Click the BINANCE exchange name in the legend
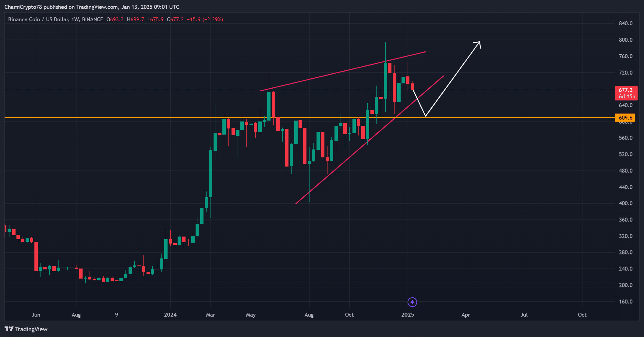The image size is (644, 337). point(93,19)
